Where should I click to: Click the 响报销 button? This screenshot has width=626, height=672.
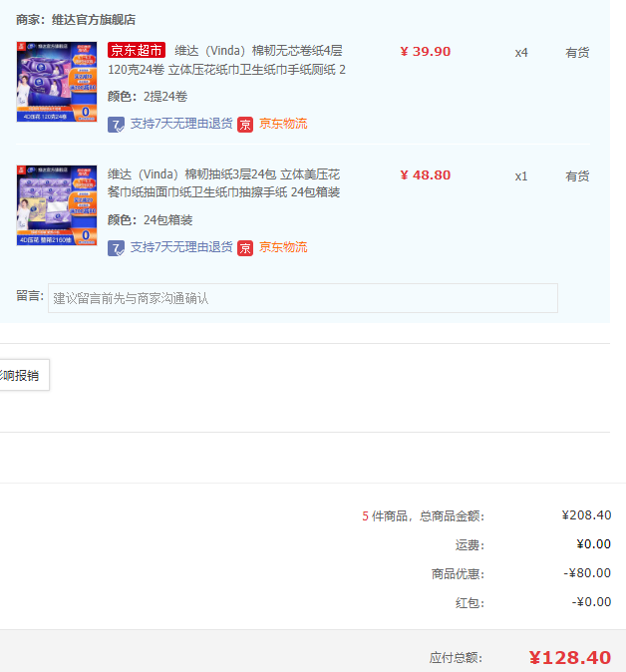(x=25, y=375)
